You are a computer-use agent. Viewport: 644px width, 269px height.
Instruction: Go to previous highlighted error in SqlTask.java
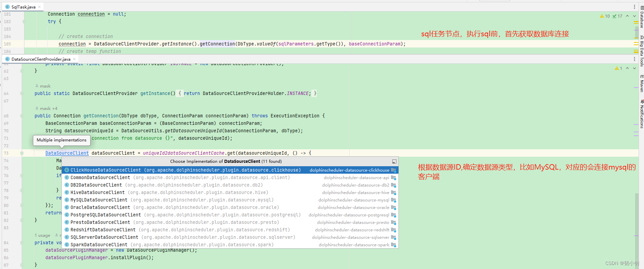627,16
